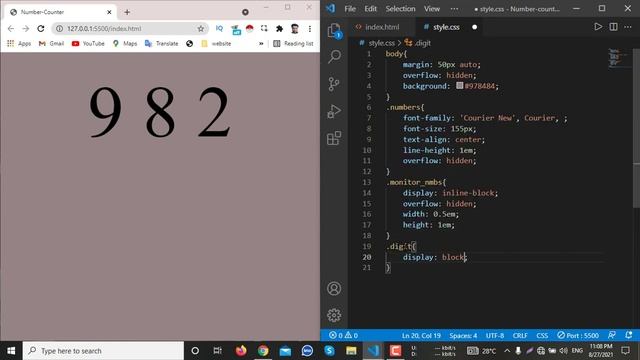Click the IQ extension icon in Chrome

pos(219,28)
